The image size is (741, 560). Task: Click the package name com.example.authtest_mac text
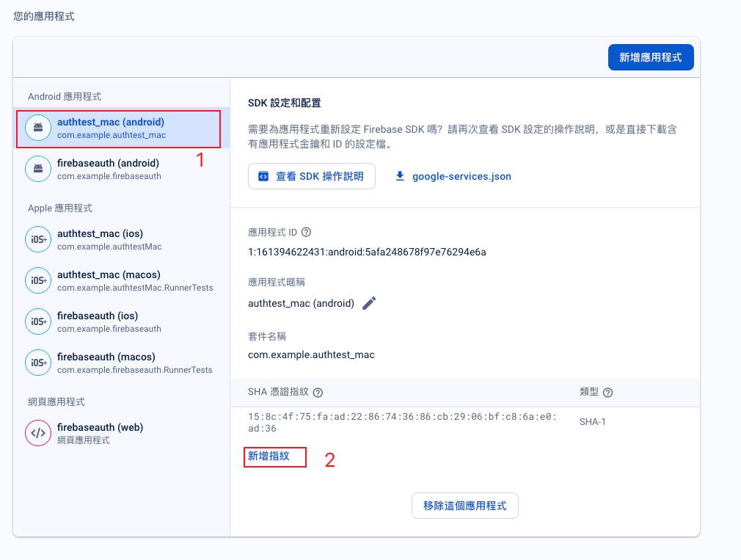311,354
